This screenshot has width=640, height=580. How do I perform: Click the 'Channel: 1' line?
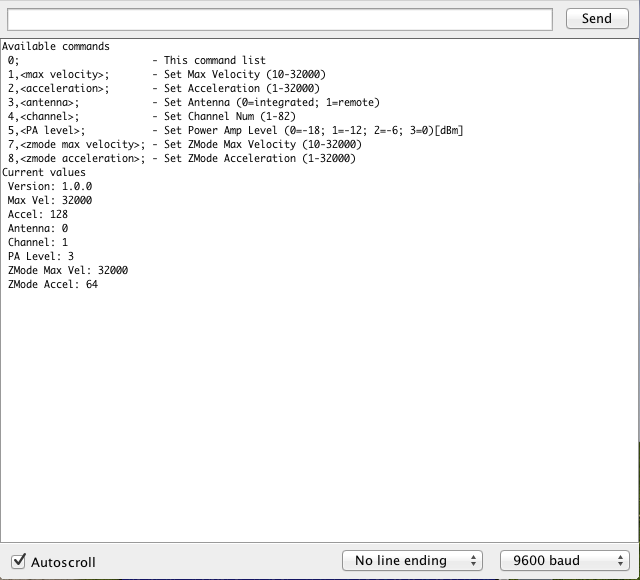coord(38,242)
